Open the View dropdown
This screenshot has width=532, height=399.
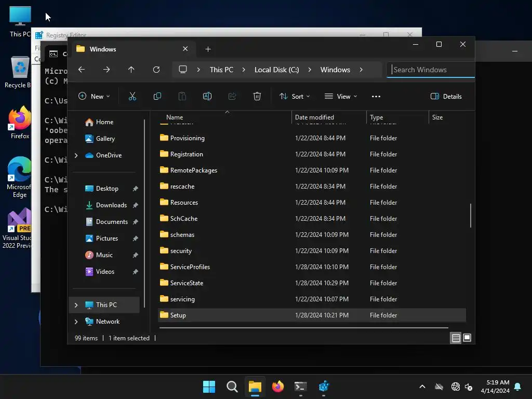(341, 96)
